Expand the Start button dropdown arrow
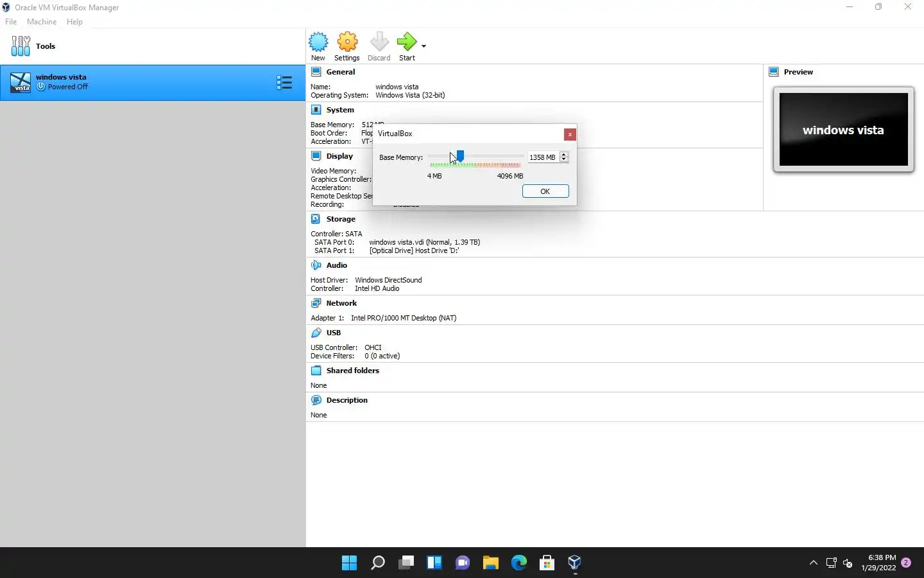The image size is (924, 578). pyautogui.click(x=424, y=46)
